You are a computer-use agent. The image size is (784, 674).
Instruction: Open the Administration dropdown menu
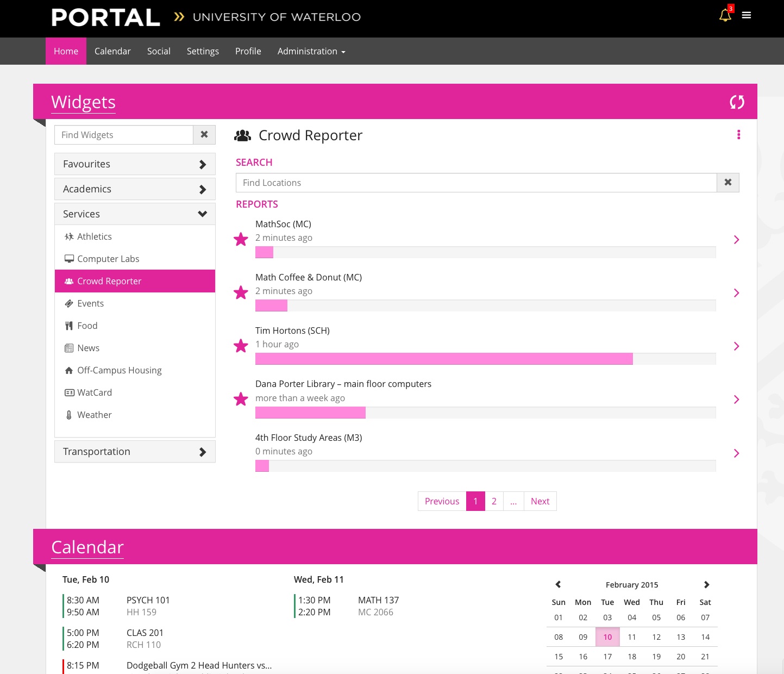coord(311,51)
